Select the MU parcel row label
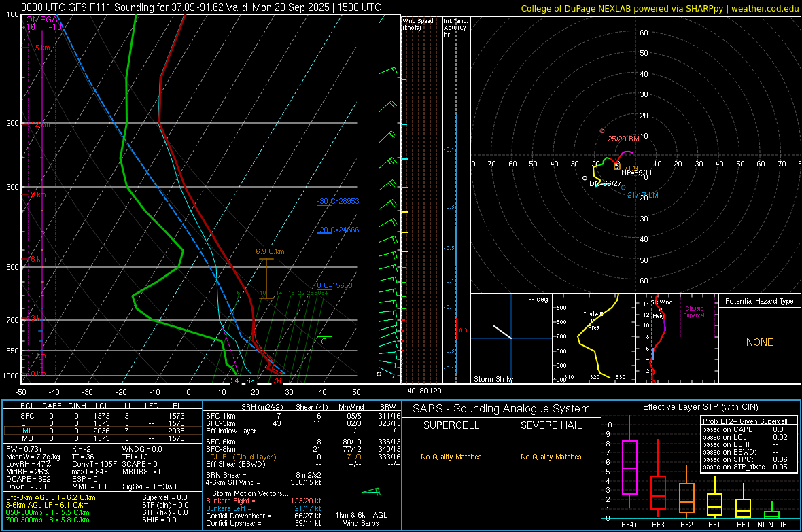 (27, 438)
